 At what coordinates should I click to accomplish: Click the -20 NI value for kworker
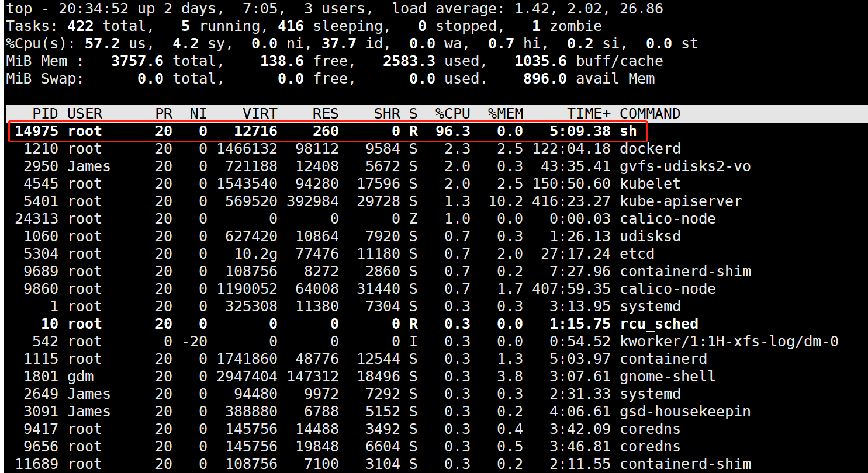pos(194,341)
